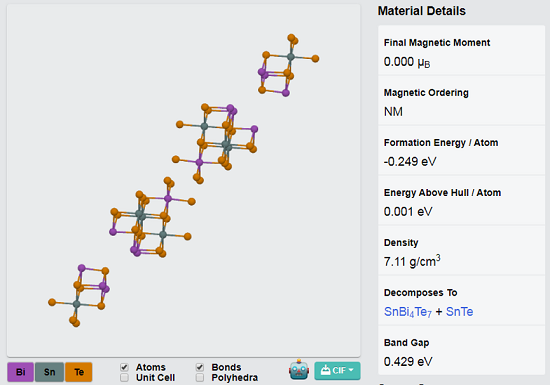Viewport: 550px width, 385px height.
Task: Open the SnTe decomposition link
Action: [459, 311]
